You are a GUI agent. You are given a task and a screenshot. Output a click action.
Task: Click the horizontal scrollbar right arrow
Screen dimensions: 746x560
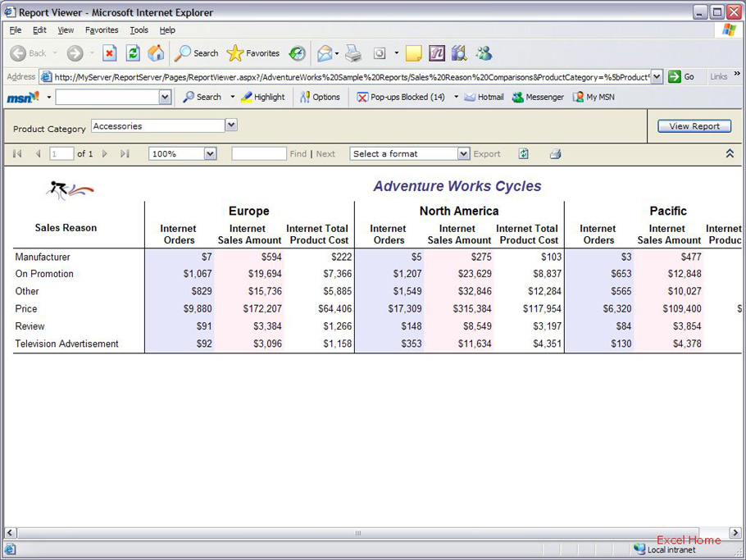(735, 532)
